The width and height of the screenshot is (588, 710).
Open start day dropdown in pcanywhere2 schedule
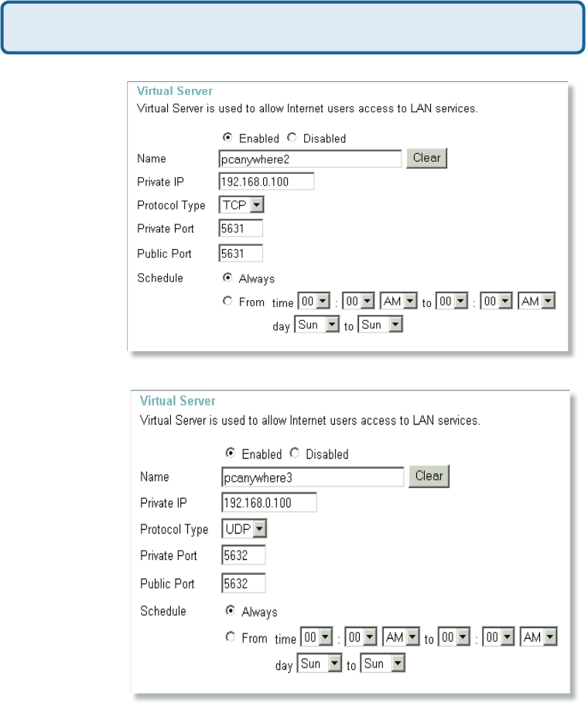317,325
